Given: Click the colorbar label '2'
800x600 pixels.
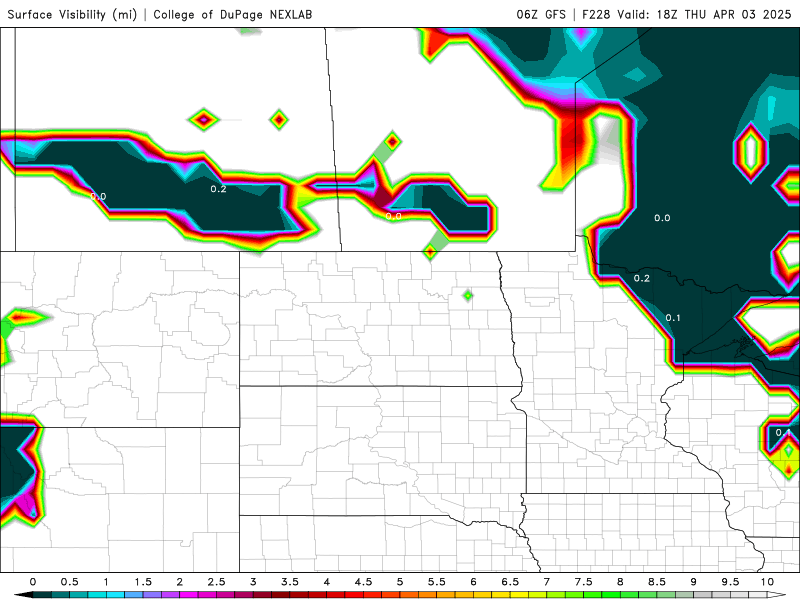Looking at the screenshot, I should [180, 582].
